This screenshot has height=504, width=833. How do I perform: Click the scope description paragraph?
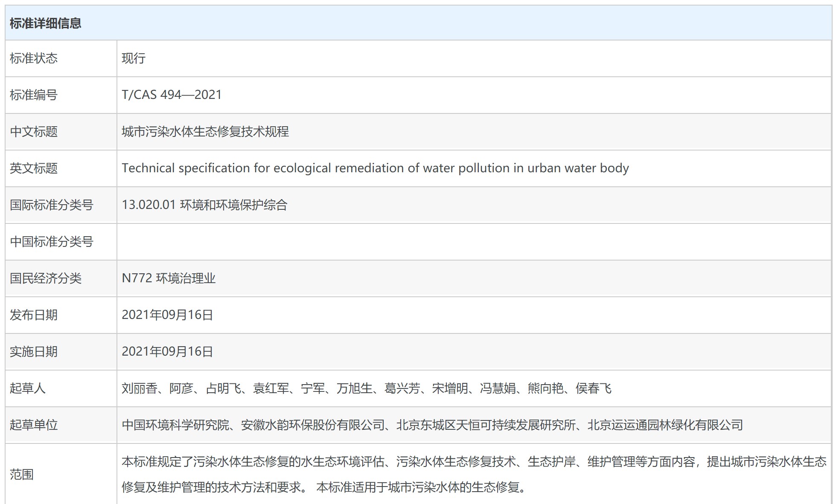coord(474,474)
